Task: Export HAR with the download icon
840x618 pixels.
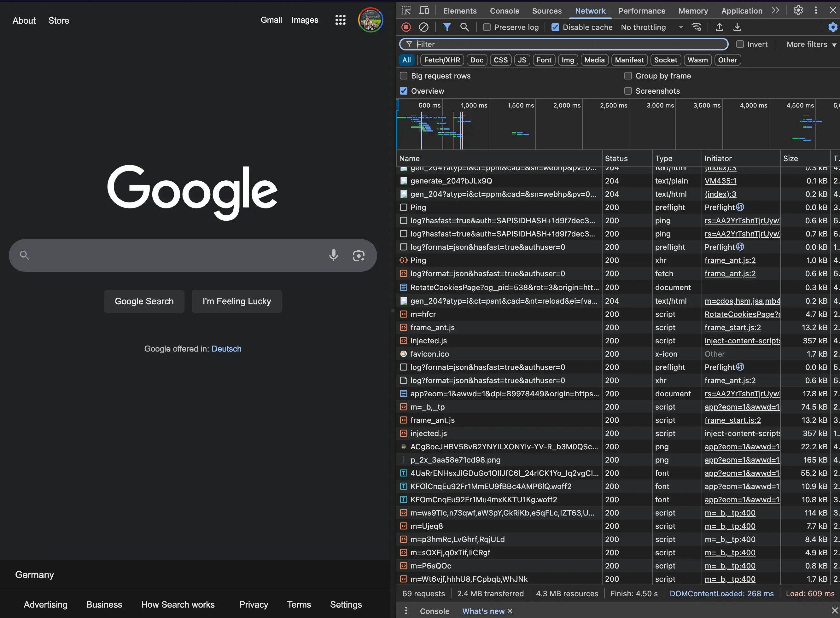Action: coord(737,27)
